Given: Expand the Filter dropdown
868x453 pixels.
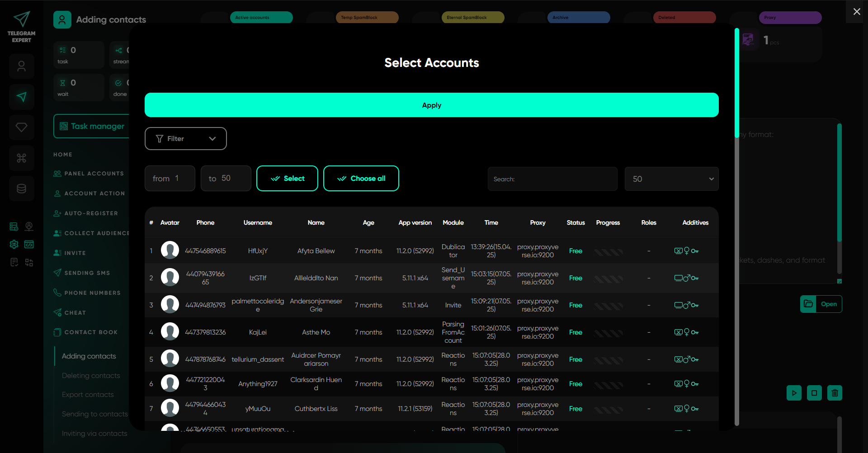Looking at the screenshot, I should point(185,139).
